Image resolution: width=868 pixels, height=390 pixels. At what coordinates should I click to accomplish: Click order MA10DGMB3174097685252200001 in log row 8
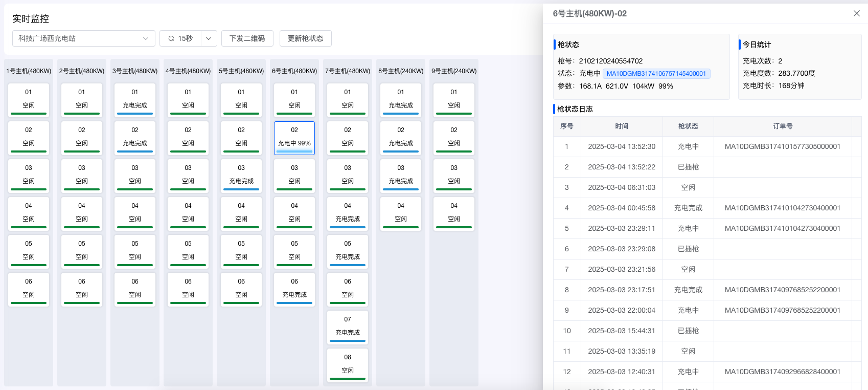pyautogui.click(x=783, y=290)
